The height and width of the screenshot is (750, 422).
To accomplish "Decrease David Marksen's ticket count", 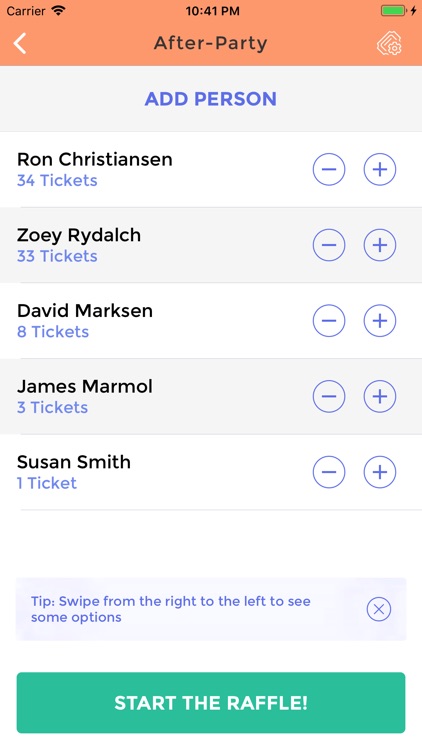I will coord(329,320).
